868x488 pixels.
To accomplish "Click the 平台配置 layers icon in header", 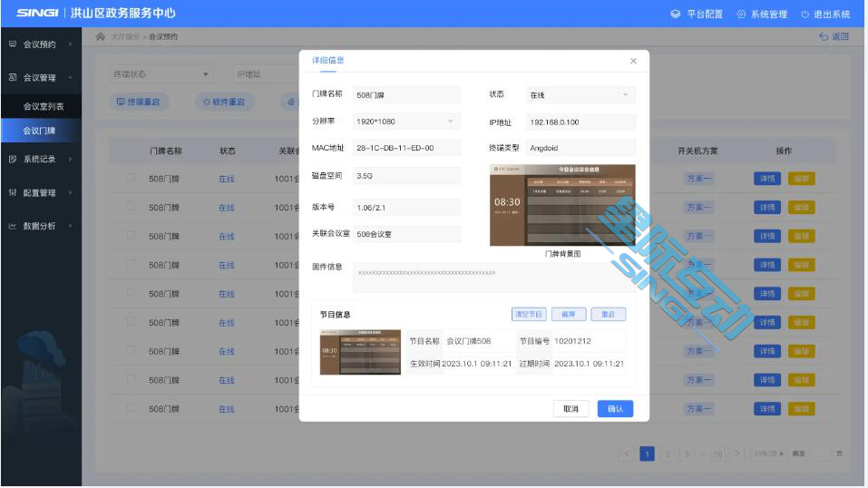I will click(676, 15).
